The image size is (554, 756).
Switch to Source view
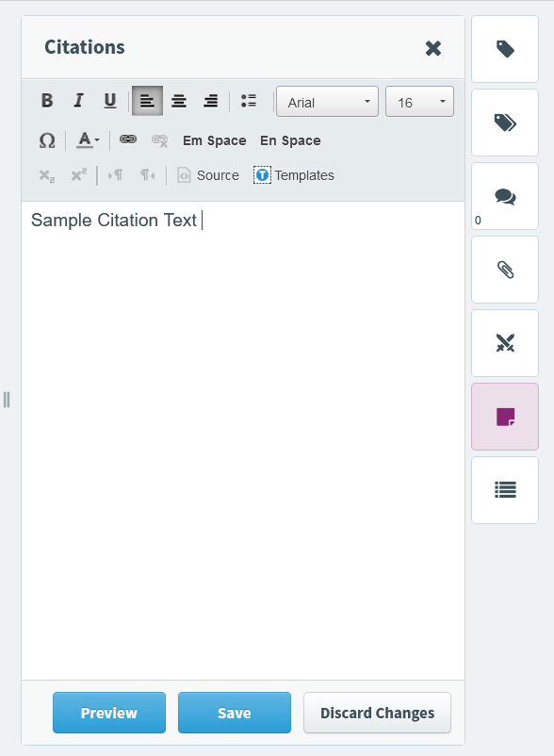208,175
